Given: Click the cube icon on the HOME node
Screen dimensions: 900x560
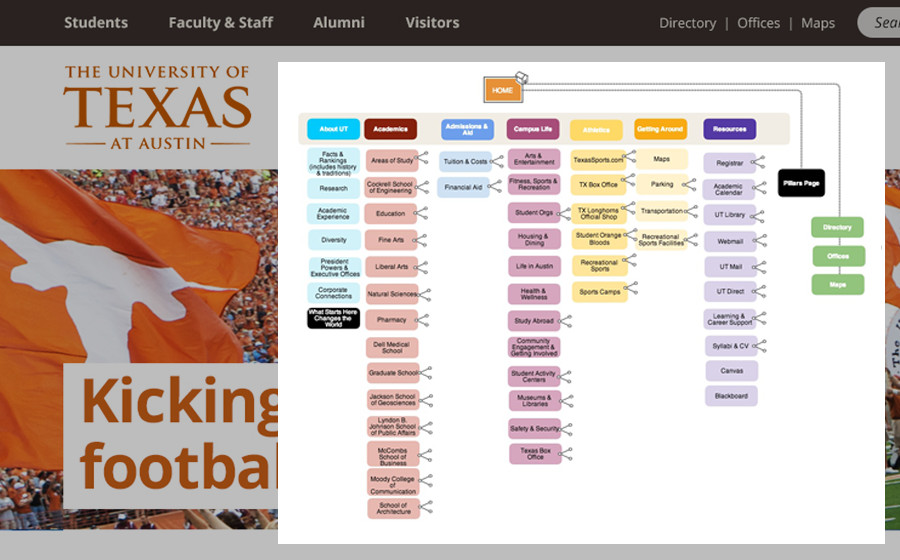Looking at the screenshot, I should click(521, 77).
